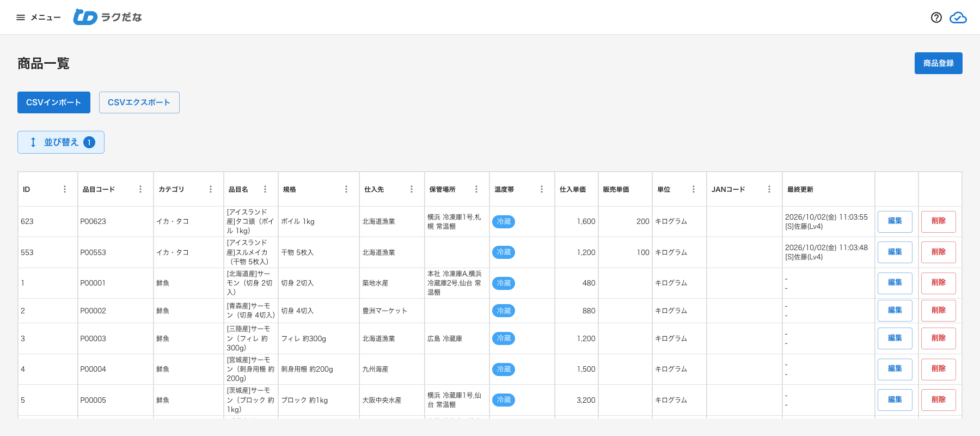Open the 単位 column options menu

coord(694,189)
